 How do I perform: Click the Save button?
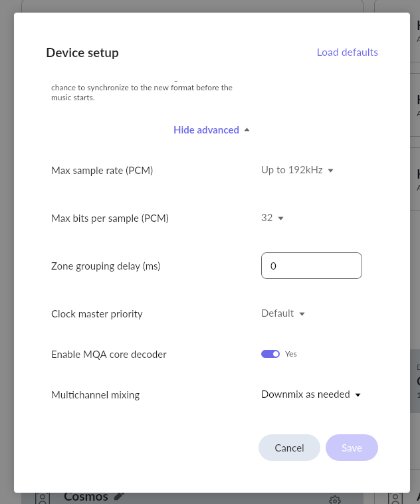[x=352, y=448]
